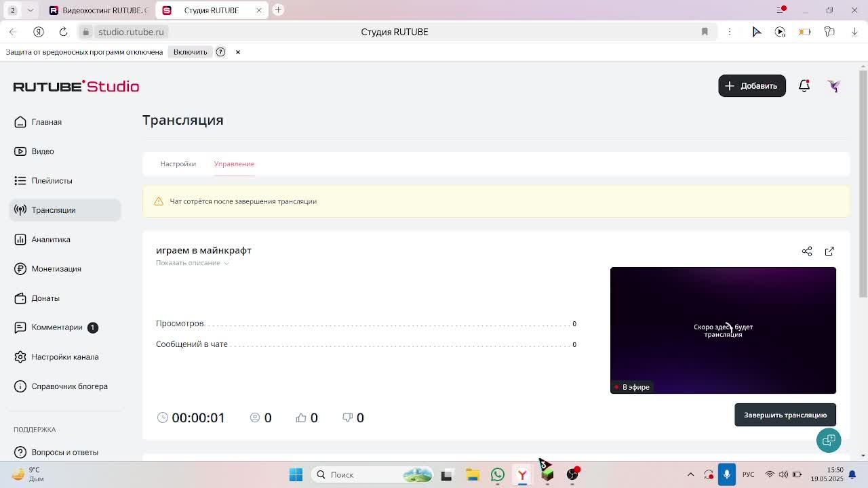
Task: Click the stream preview player
Action: 723,330
